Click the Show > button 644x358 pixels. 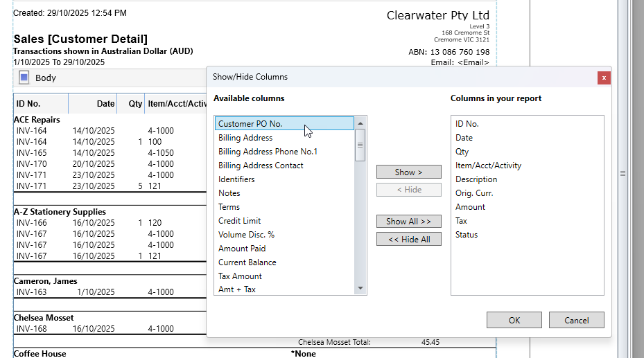pos(408,172)
